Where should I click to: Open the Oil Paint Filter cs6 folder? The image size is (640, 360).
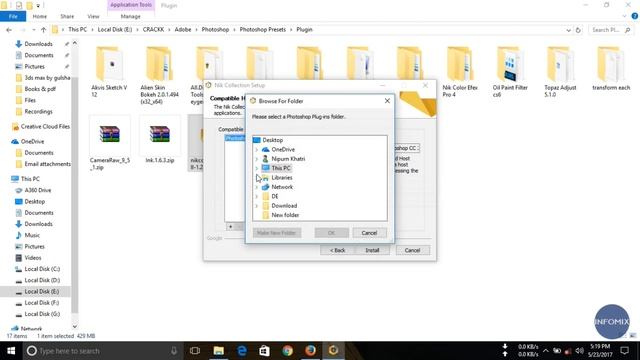[x=510, y=71]
